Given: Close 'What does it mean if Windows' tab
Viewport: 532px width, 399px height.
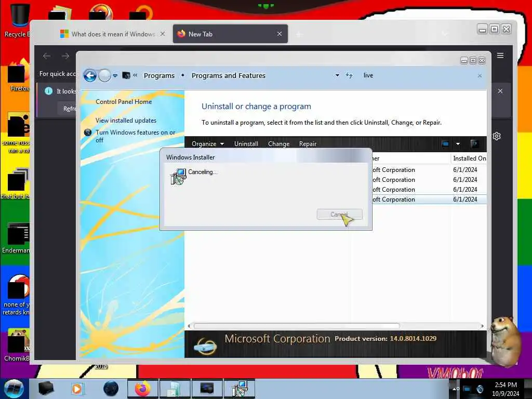Looking at the screenshot, I should click(163, 34).
